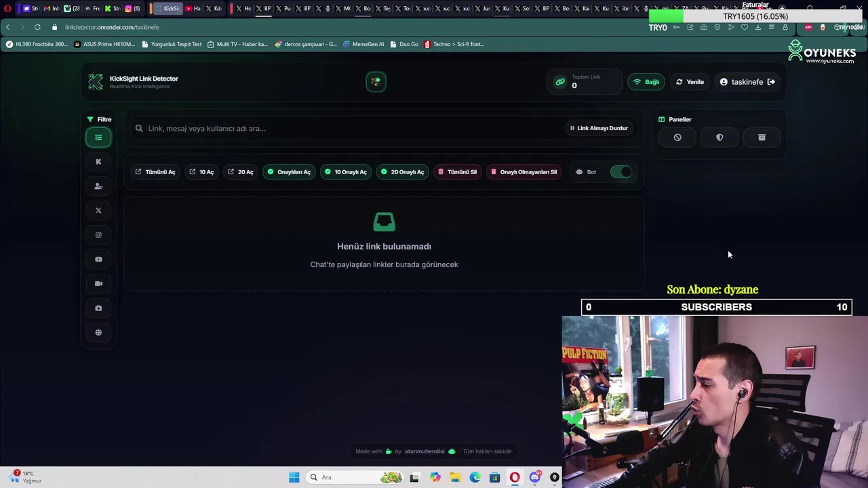Filter links by Instagram icon

98,235
